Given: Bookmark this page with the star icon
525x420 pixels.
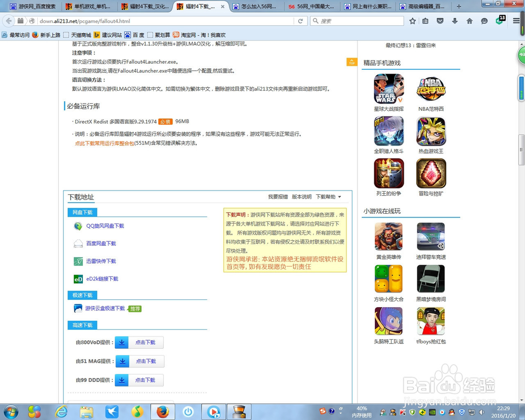Looking at the screenshot, I should [413, 21].
